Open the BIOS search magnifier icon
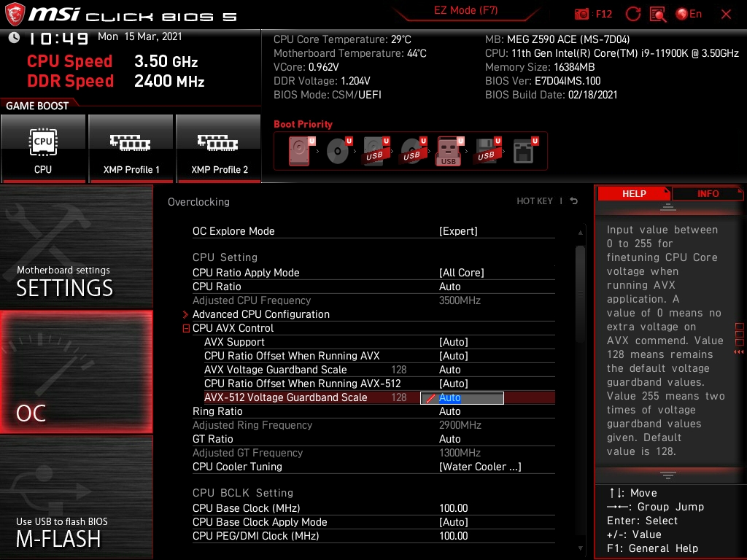747x560 pixels. [x=658, y=15]
